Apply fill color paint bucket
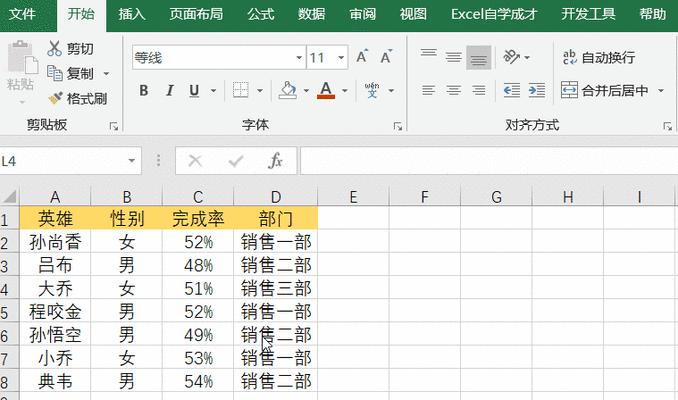Viewport: 678px width, 400px height. [288, 90]
